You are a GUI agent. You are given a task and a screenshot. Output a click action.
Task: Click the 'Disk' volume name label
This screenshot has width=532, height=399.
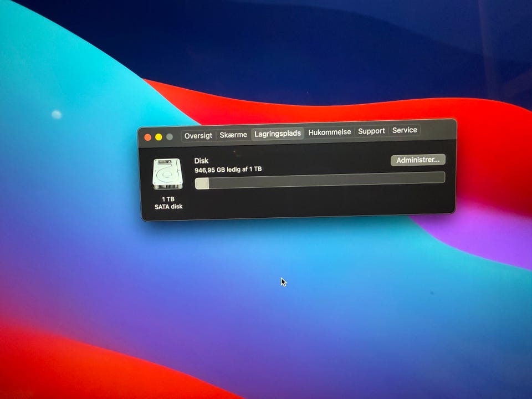tap(201, 161)
